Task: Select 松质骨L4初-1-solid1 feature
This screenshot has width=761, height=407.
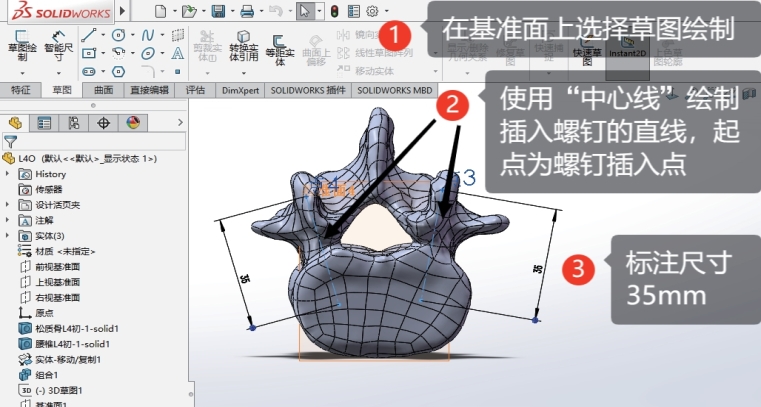Action: (x=68, y=328)
